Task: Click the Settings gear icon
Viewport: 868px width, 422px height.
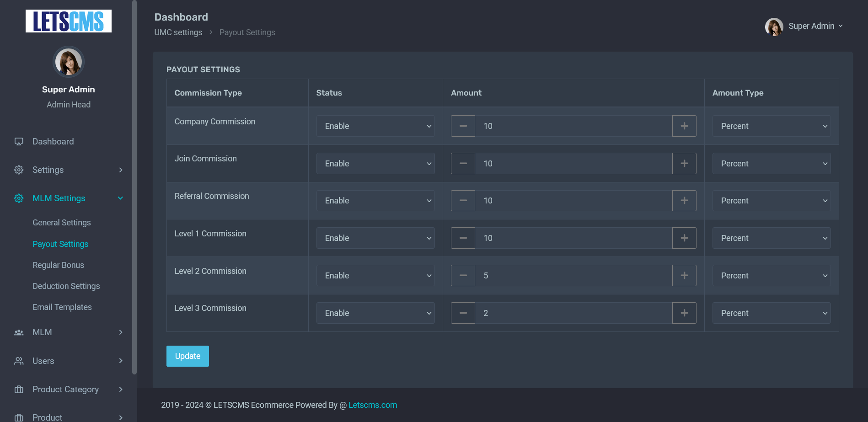Action: [18, 170]
